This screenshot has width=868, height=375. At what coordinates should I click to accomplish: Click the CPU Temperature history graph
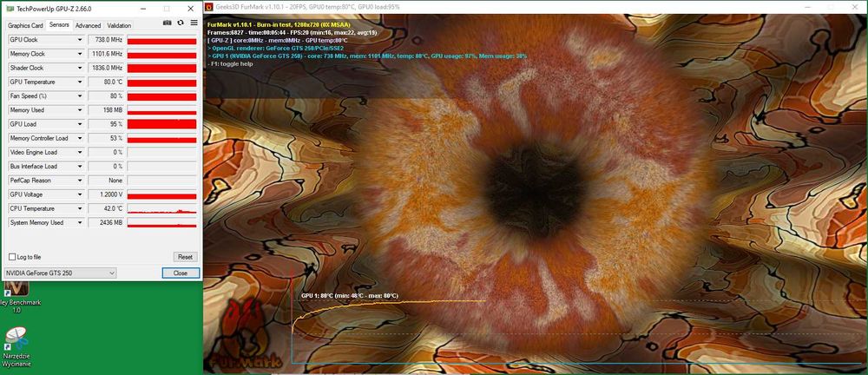161,209
